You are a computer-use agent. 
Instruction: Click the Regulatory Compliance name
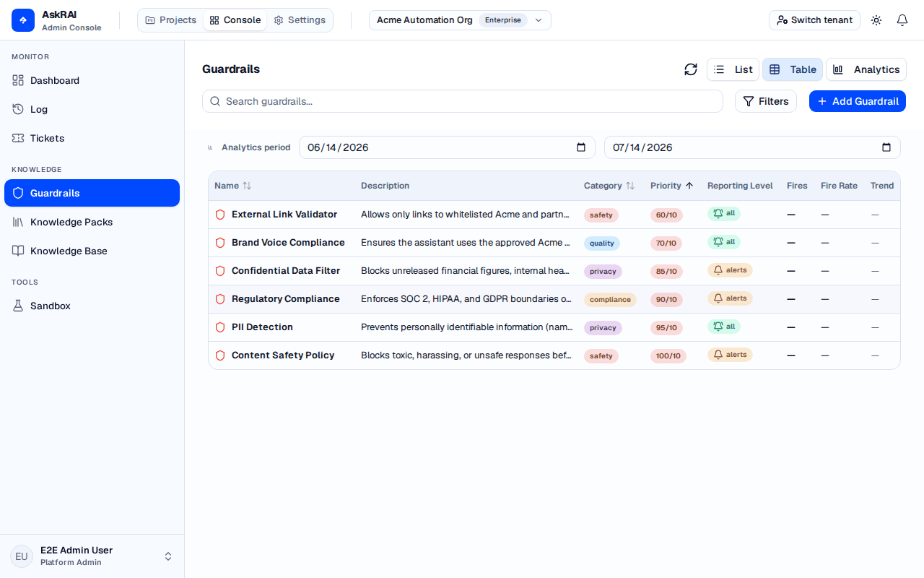click(x=286, y=299)
